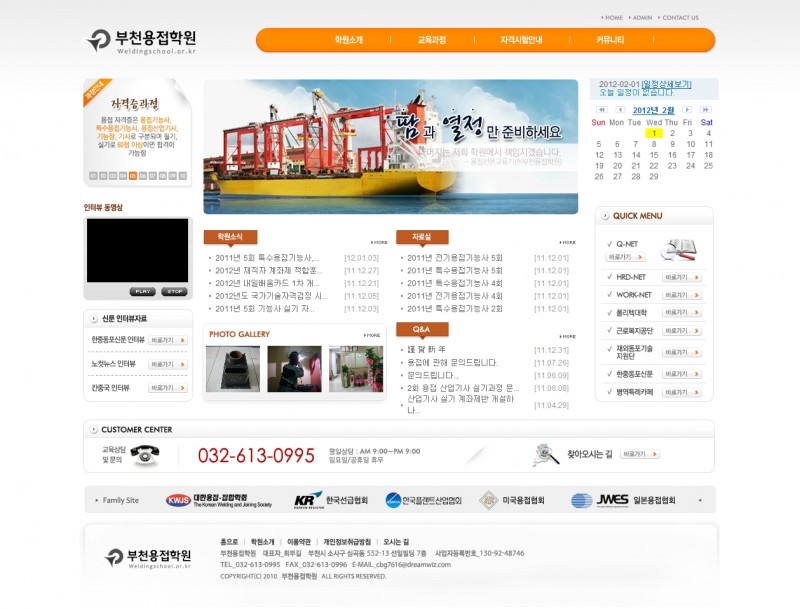Viewport: 800px width, 609px height.
Task: Click the 일정상세보기 schedule link
Action: pyautogui.click(x=666, y=84)
